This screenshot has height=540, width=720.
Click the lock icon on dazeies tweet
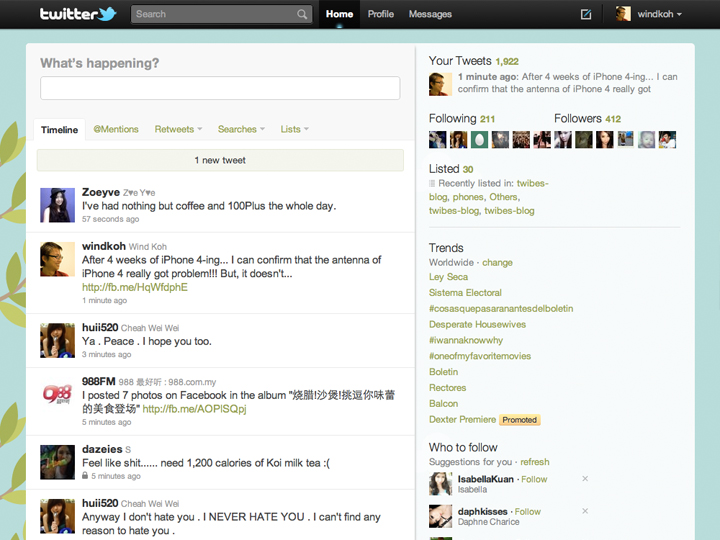click(85, 475)
